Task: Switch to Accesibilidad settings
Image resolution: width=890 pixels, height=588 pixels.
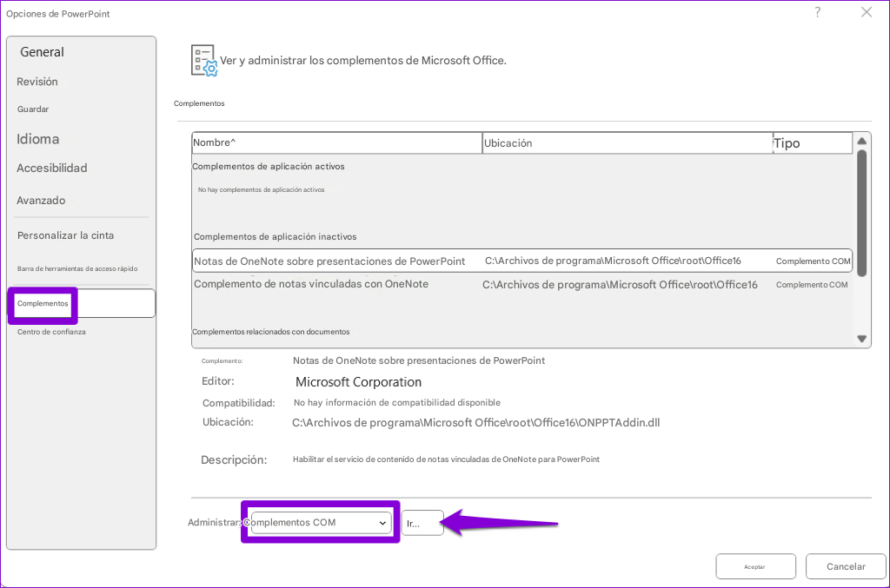Action: pyautogui.click(x=50, y=168)
